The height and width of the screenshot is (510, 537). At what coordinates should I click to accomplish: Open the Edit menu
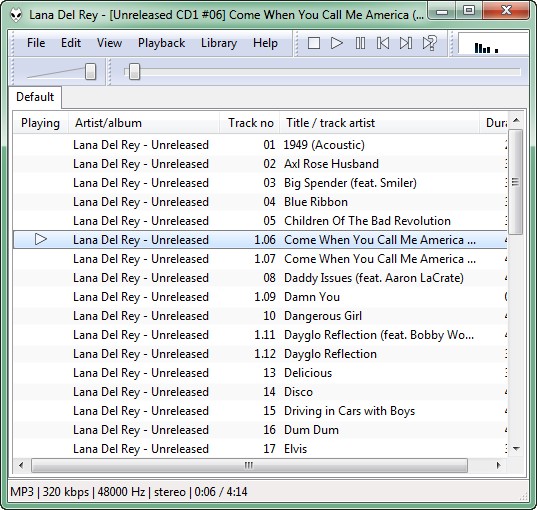tap(71, 43)
